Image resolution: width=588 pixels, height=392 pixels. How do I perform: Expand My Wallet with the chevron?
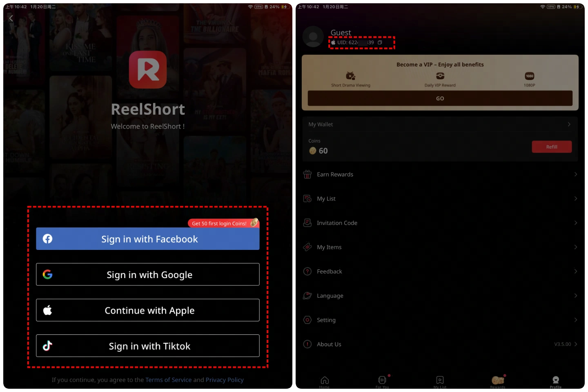pos(569,125)
